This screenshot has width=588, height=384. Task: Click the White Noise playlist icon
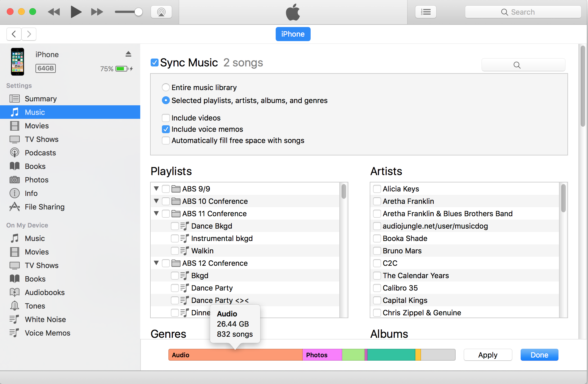(x=14, y=319)
